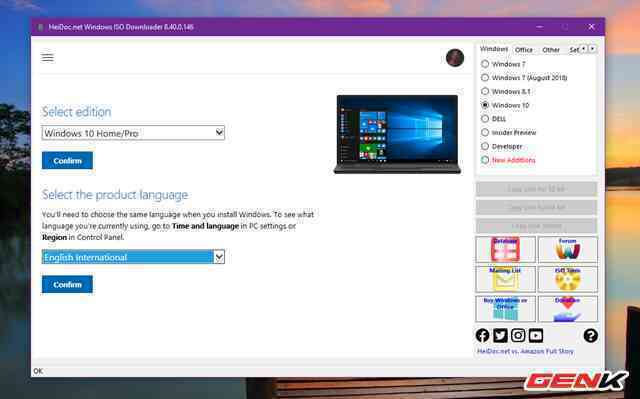The height and width of the screenshot is (399, 640).
Task: Open the product language dropdown
Action: tap(133, 257)
